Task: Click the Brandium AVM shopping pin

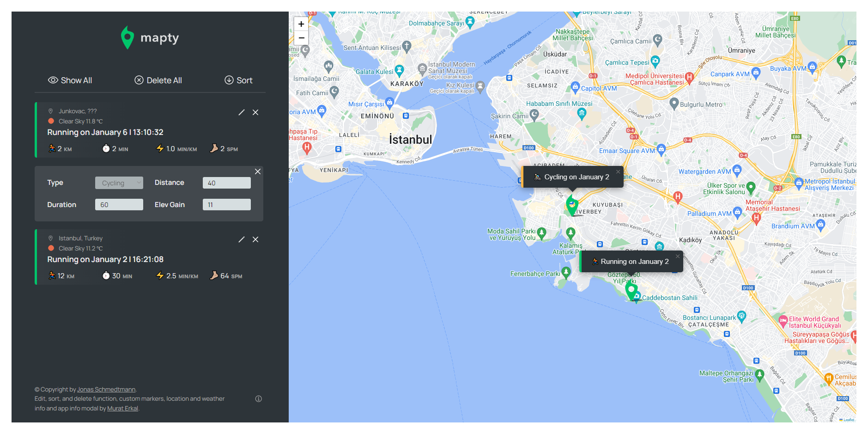Action: pyautogui.click(x=820, y=225)
